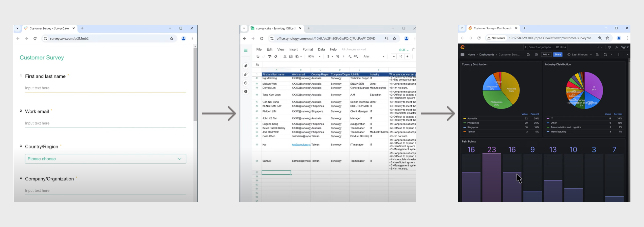Select column A header in spreadsheet
Image resolution: width=644 pixels, height=227 pixels.
276,70
